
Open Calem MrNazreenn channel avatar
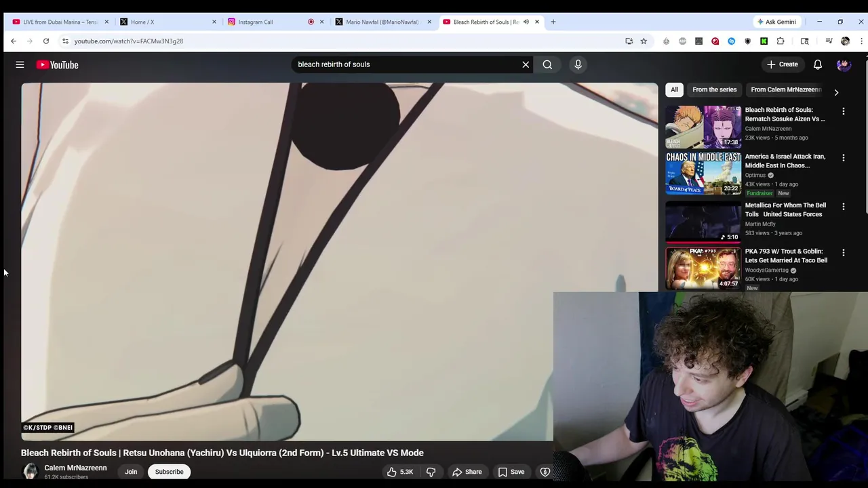31,472
